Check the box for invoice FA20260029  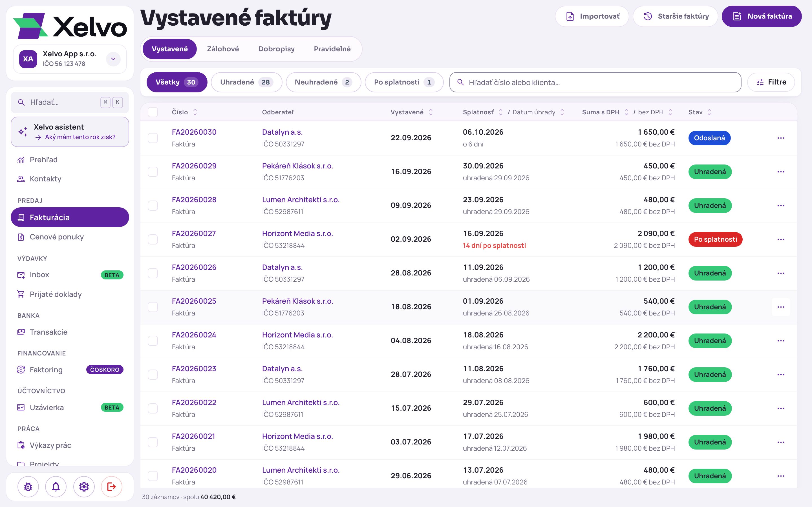153,172
